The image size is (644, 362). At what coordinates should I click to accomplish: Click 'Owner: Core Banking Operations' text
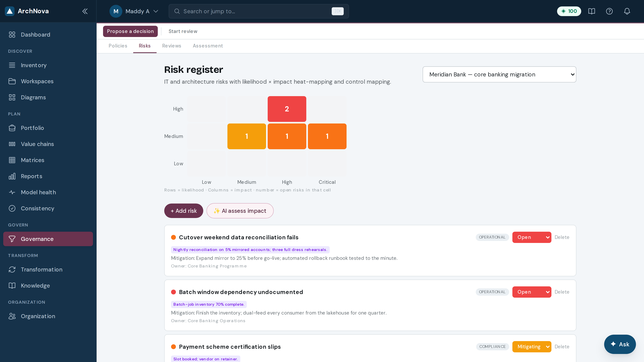click(208, 321)
